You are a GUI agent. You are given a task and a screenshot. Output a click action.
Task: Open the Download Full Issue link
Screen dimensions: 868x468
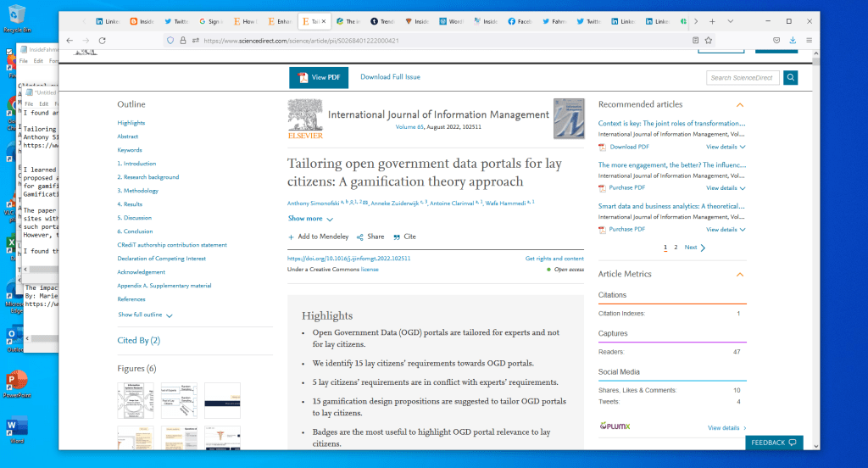390,77
